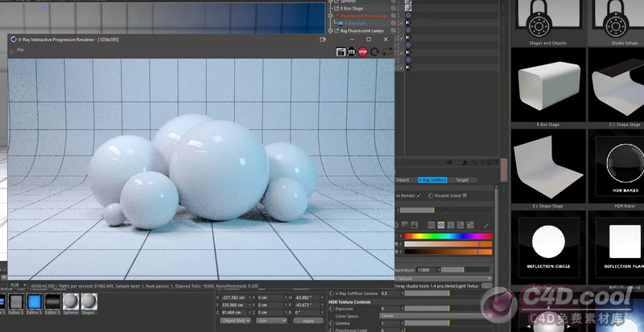Click the Exposure value field
This screenshot has height=332, width=644.
click(x=390, y=309)
